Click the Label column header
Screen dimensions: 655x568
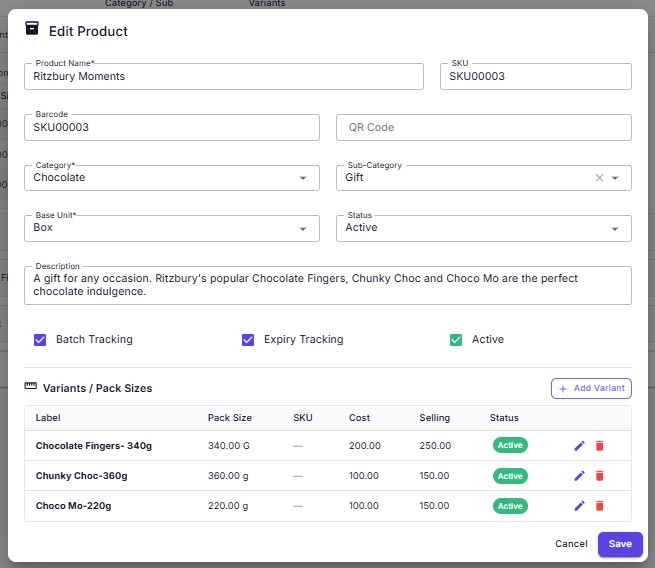click(x=48, y=418)
